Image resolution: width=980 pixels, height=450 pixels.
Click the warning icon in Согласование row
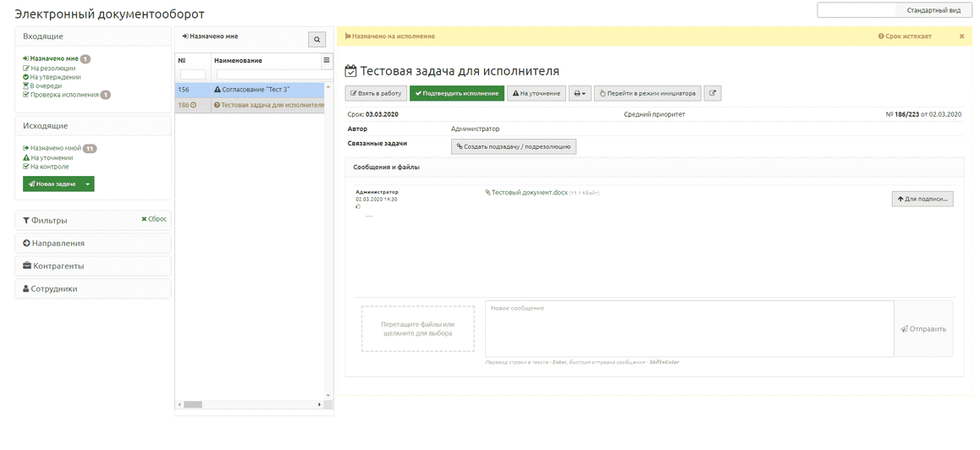coord(217,90)
